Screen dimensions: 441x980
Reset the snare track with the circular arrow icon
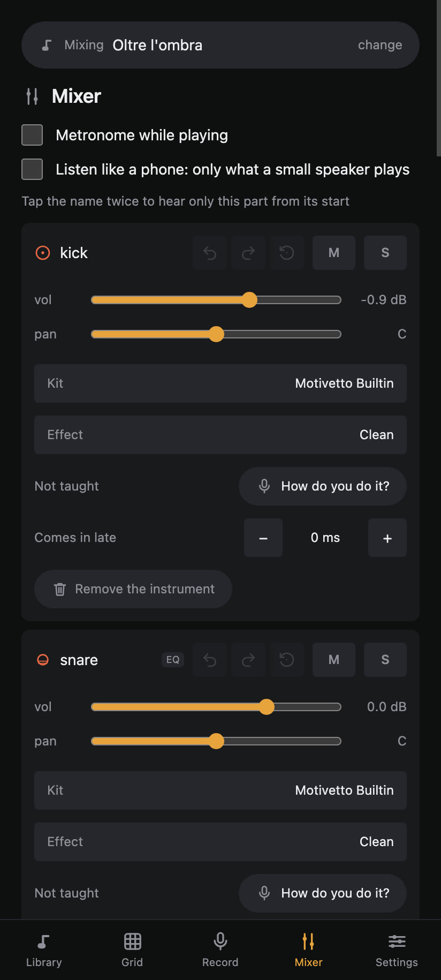[x=287, y=660]
